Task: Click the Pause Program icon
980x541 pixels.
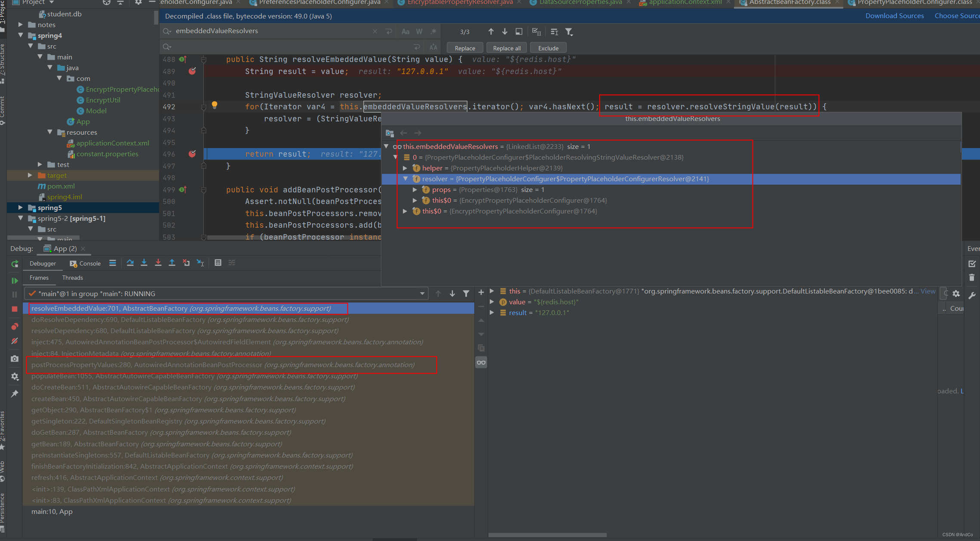Action: pyautogui.click(x=15, y=294)
